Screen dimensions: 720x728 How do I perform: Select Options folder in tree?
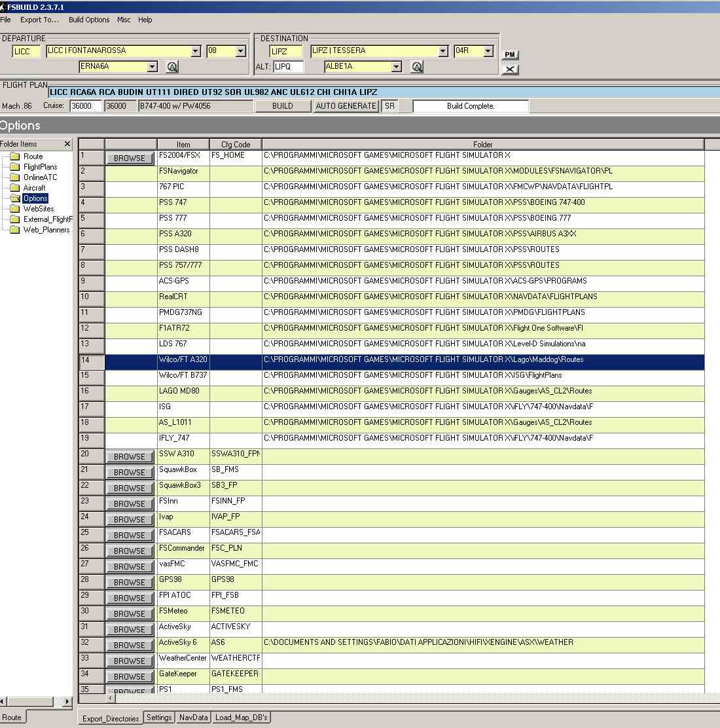[x=35, y=198]
